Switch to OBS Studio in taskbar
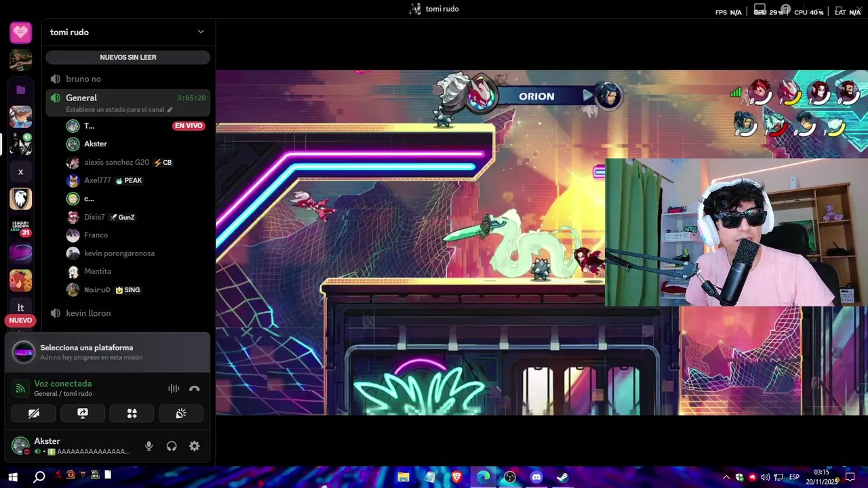Screen dimensions: 868x488 [510, 477]
